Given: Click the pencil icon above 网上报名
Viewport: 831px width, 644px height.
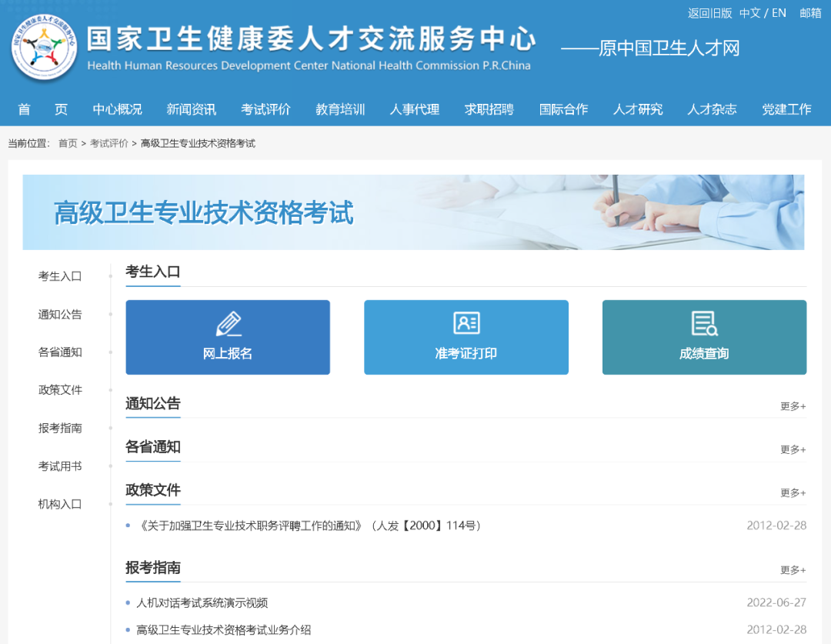Looking at the screenshot, I should coord(228,323).
